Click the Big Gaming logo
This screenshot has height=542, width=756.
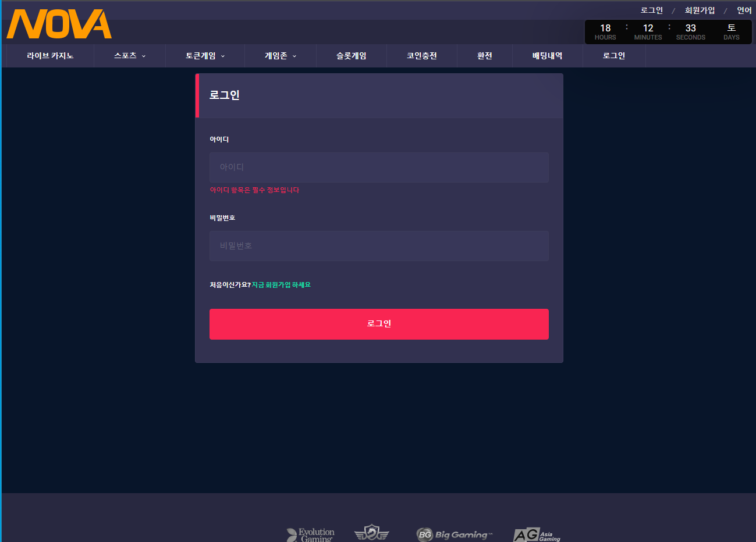click(x=455, y=534)
